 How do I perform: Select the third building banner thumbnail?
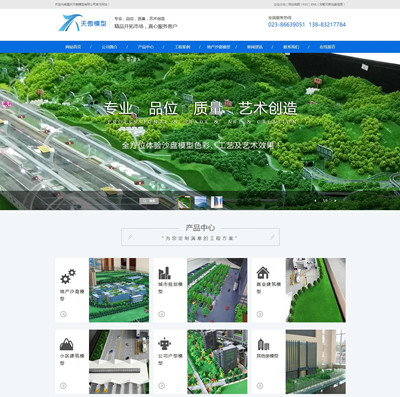point(217,202)
